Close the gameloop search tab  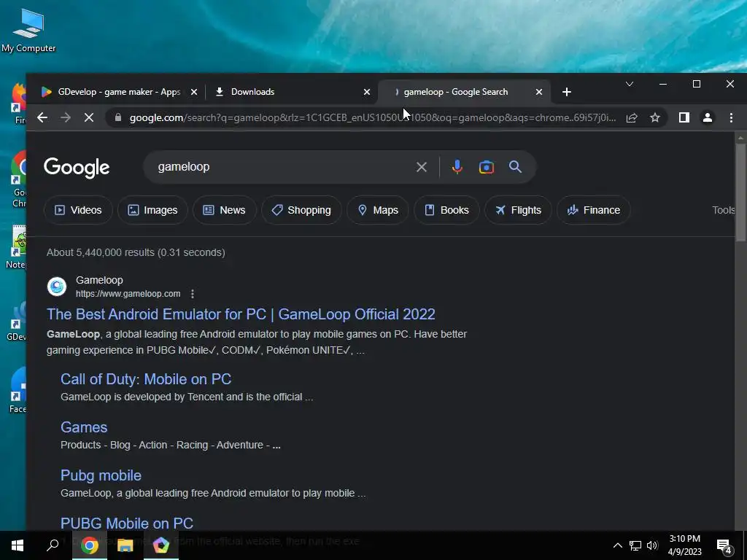(x=539, y=92)
